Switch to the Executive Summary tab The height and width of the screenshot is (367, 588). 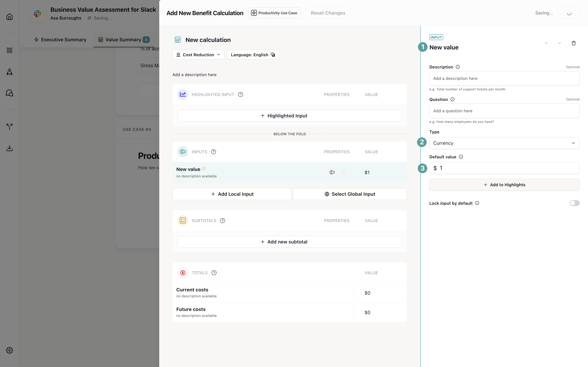(60, 40)
